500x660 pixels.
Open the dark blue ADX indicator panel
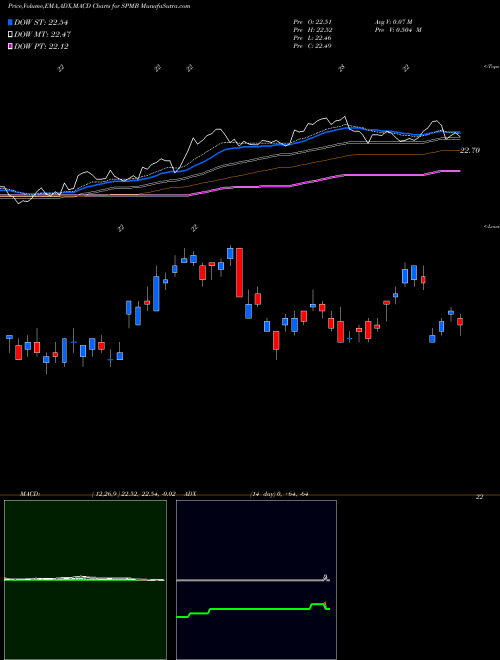[256, 580]
